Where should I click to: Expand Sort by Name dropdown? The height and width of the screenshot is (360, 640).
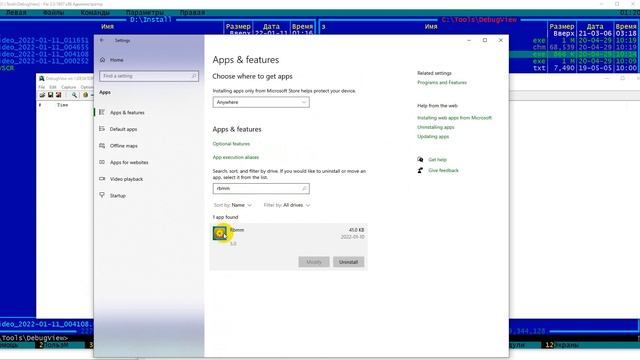coord(233,205)
